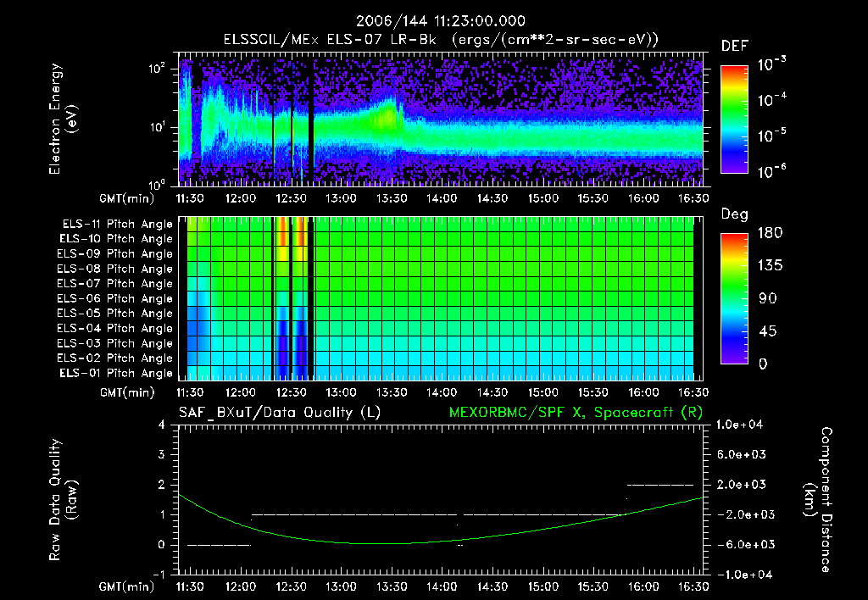Select the ELS-01 Pitch Angle row label
This screenshot has height=600, width=868.
116,373
